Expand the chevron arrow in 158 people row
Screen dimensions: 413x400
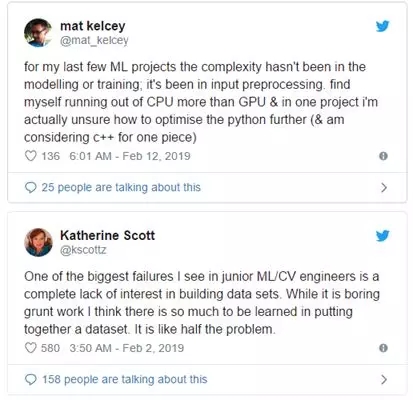pyautogui.click(x=384, y=380)
